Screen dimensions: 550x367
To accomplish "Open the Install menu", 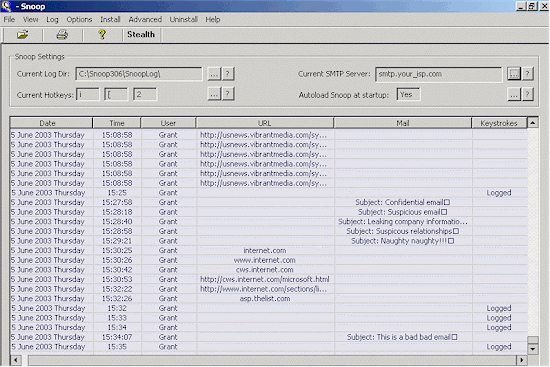I will click(110, 20).
